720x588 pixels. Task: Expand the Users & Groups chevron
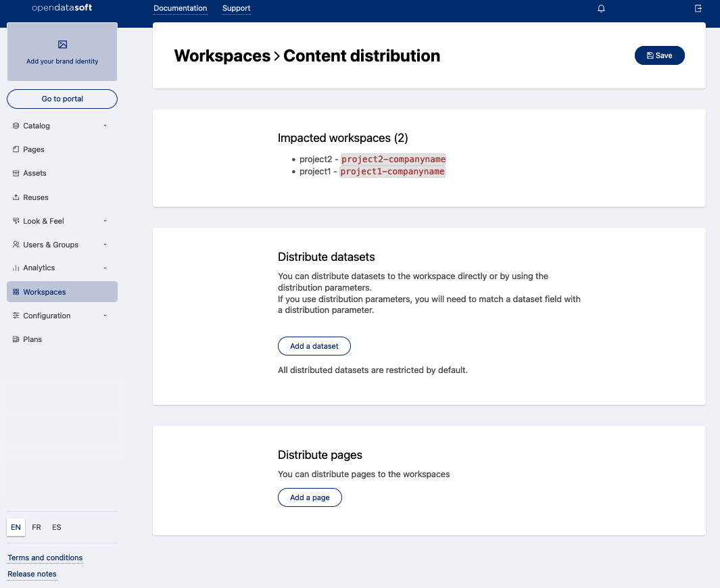(105, 245)
